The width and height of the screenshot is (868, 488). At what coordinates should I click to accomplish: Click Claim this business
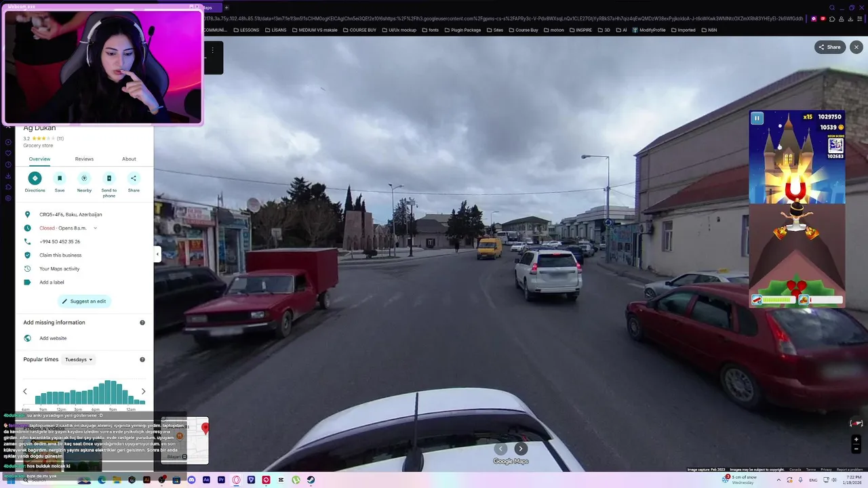click(x=60, y=256)
